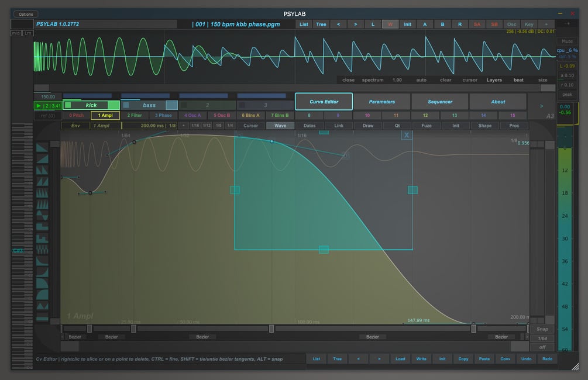Toggle Snap in the curve editor
This screenshot has height=380, width=588.
tap(542, 329)
